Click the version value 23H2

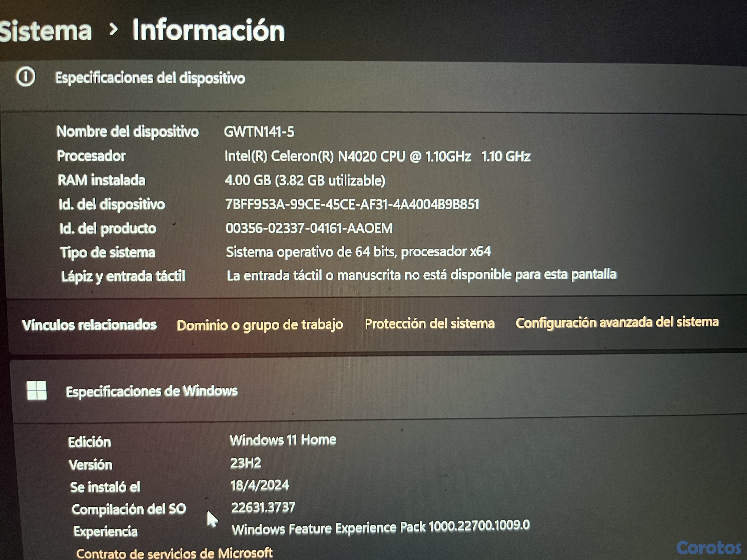click(245, 463)
